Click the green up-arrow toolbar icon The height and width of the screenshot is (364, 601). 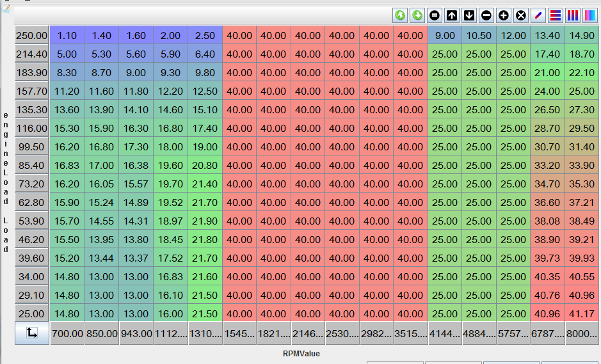point(401,15)
